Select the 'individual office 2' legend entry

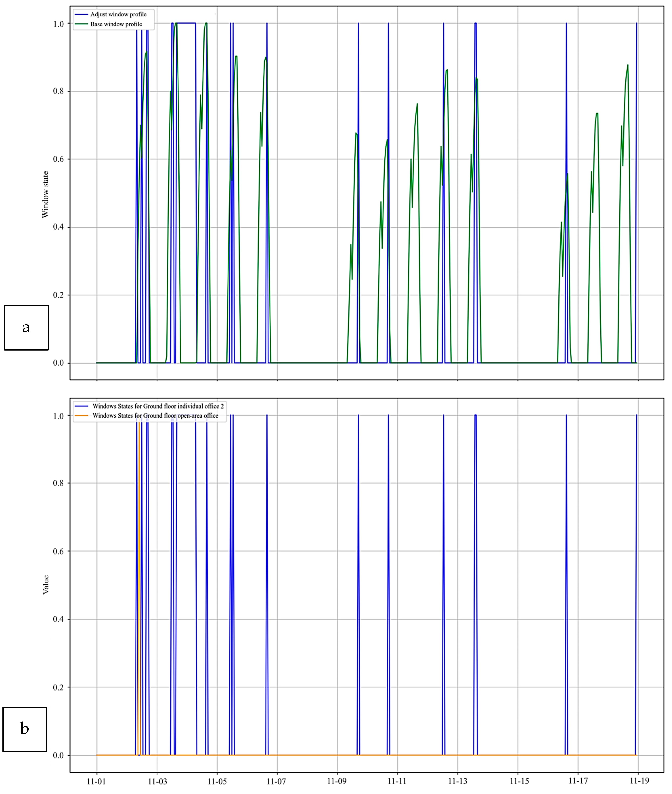158,406
